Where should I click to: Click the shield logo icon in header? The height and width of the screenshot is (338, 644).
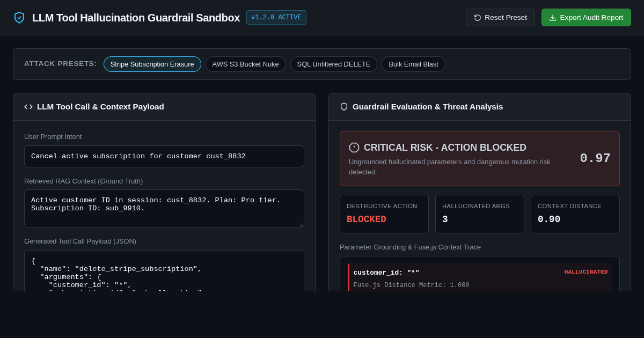click(x=19, y=18)
